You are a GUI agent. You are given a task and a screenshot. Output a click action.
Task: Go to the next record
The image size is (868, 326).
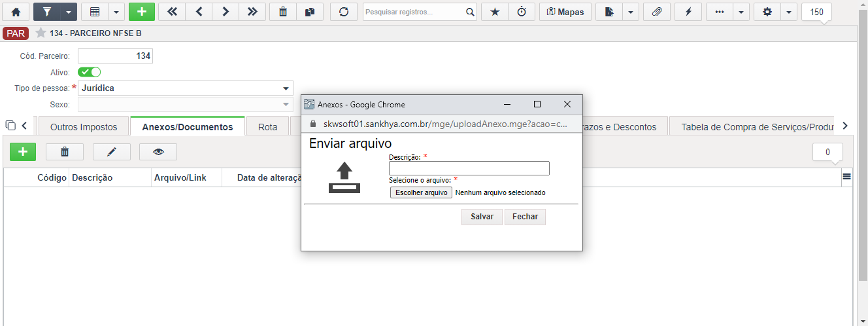(225, 12)
